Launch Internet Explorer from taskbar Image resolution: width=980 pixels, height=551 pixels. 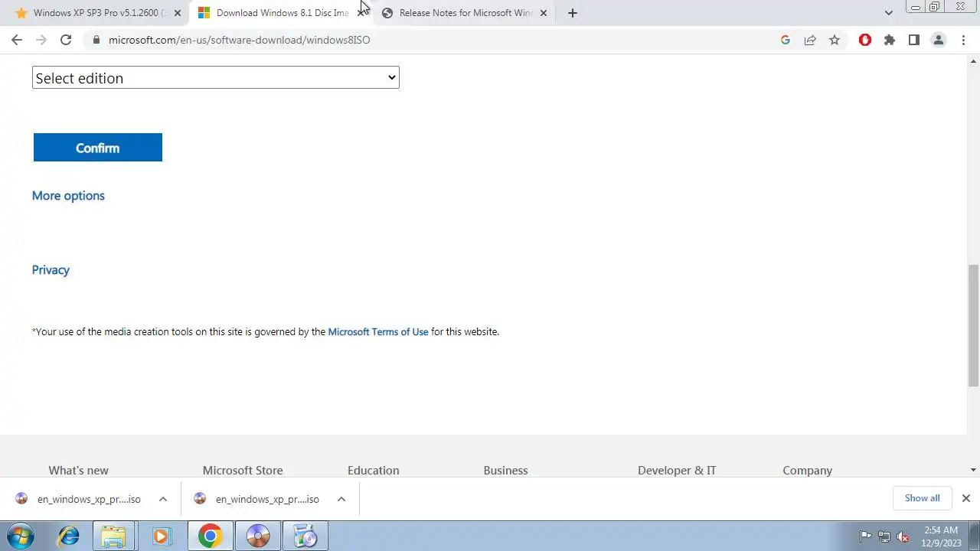tap(68, 536)
